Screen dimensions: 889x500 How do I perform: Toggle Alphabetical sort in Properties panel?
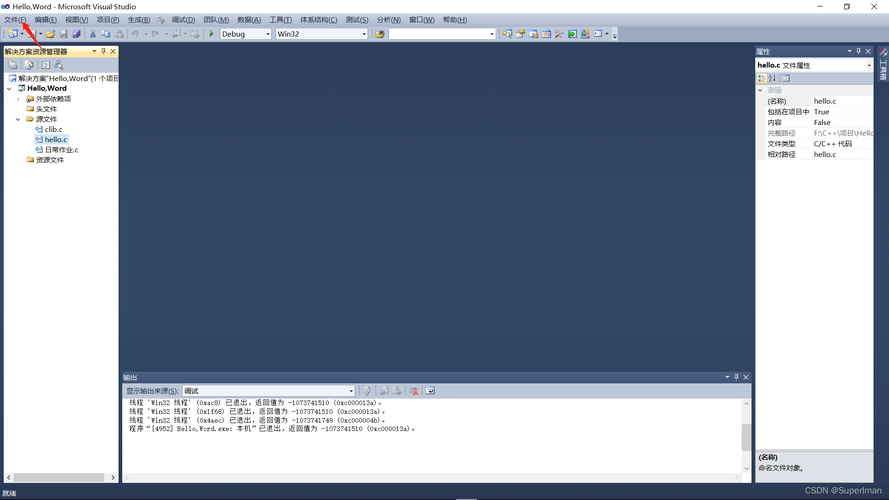[772, 78]
